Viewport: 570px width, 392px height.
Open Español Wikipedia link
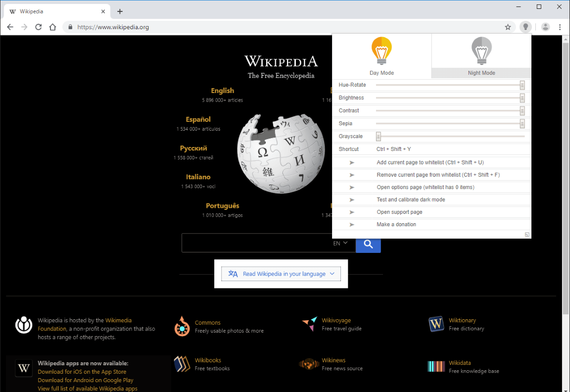[198, 119]
